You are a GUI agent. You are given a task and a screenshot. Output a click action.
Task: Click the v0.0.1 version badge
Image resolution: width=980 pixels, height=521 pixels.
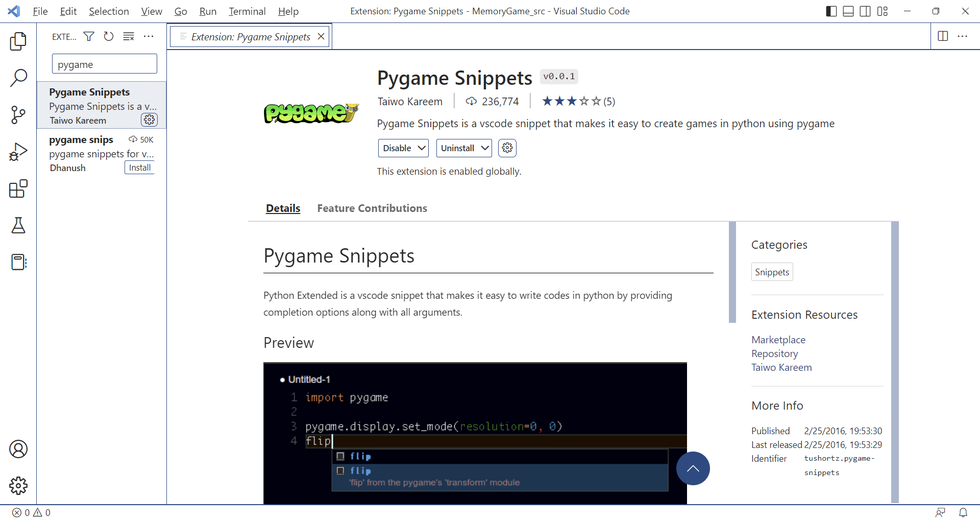pyautogui.click(x=559, y=77)
